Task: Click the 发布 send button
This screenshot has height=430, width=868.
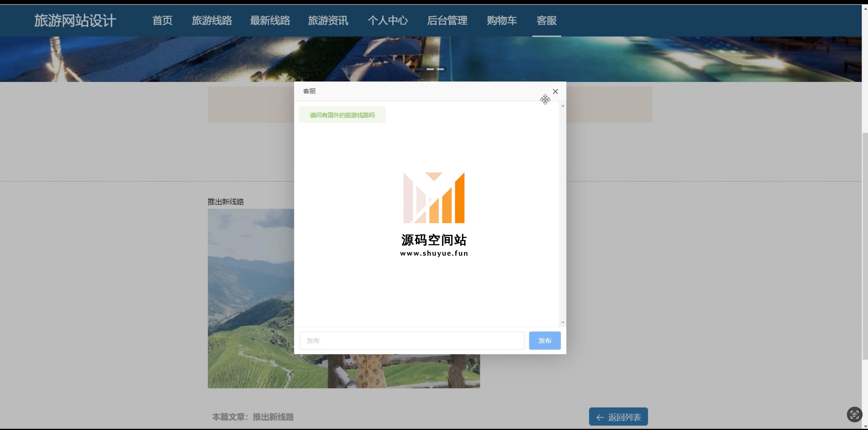Action: click(544, 340)
